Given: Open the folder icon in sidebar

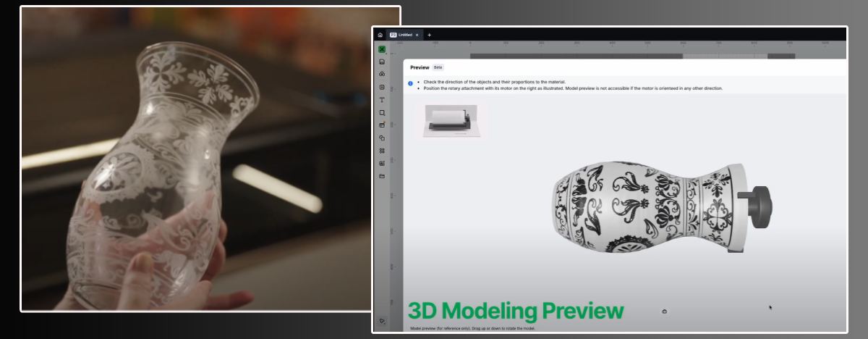Looking at the screenshot, I should pyautogui.click(x=382, y=176).
